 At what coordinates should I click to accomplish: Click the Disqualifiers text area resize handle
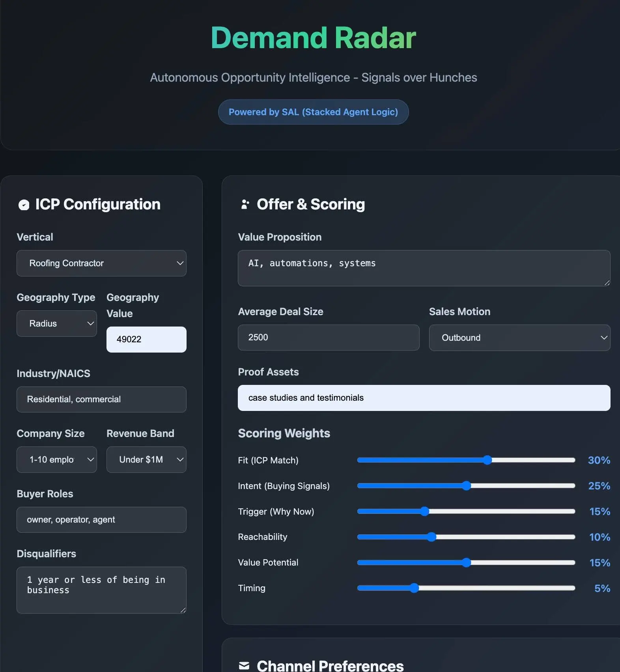pos(183,610)
